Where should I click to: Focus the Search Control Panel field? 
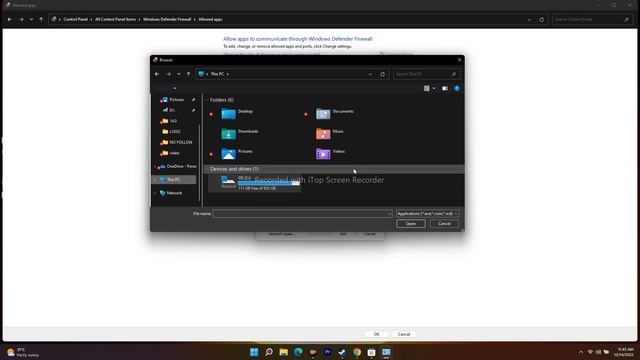click(592, 19)
